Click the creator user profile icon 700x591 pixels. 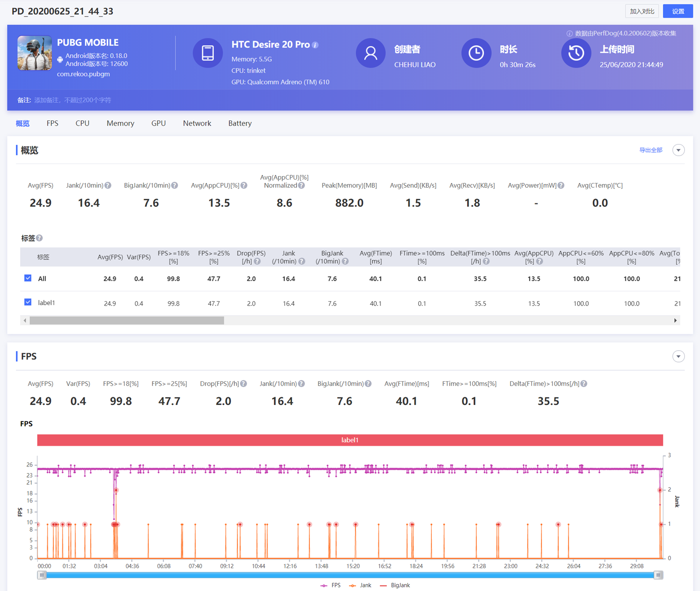370,53
